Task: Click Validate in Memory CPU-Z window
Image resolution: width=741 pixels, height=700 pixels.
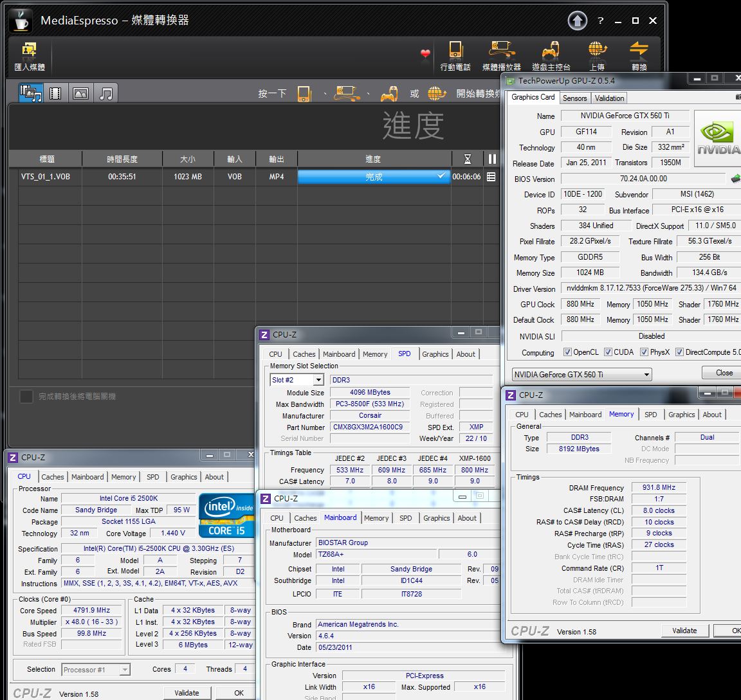Action: [x=684, y=631]
